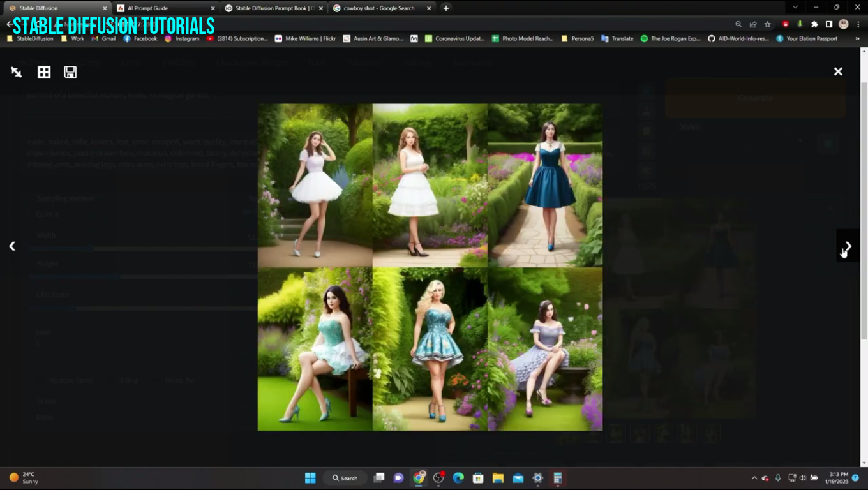
Task: Bookmark this page with star icon
Action: click(768, 24)
